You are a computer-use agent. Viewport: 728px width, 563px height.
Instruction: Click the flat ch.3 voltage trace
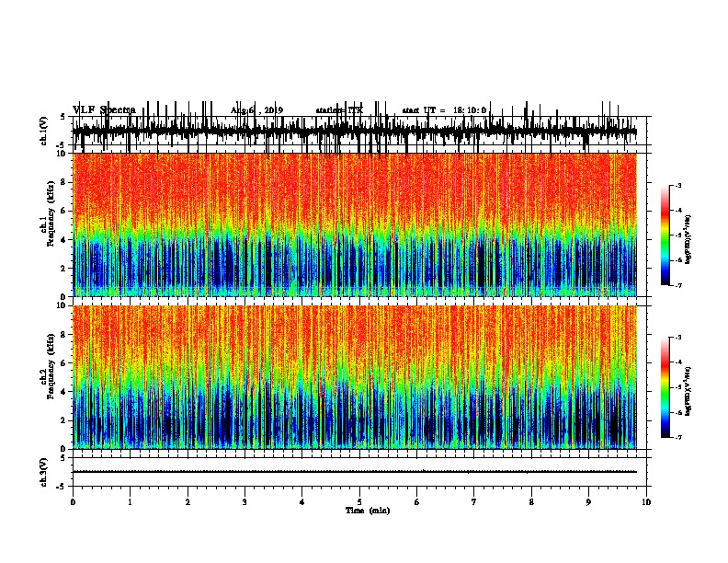(x=355, y=472)
